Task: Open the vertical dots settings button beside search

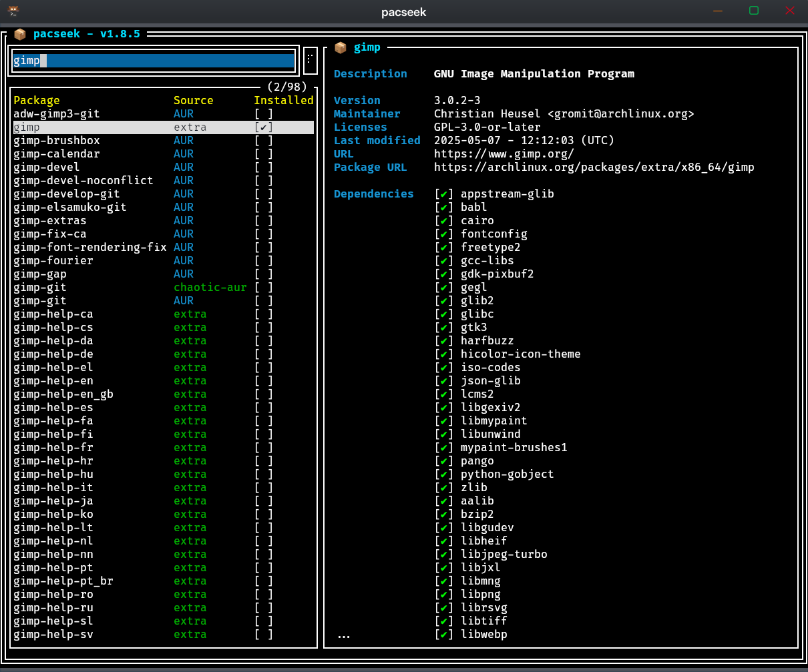Action: coord(309,60)
